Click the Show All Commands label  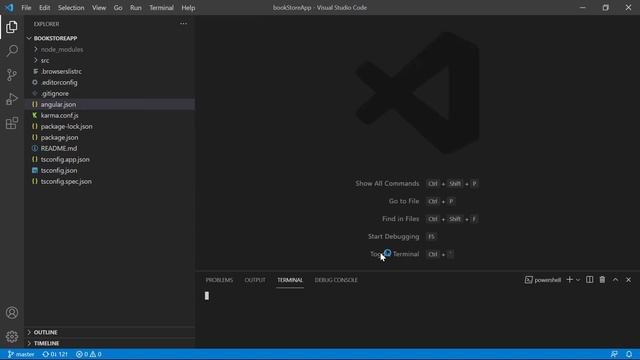point(387,183)
